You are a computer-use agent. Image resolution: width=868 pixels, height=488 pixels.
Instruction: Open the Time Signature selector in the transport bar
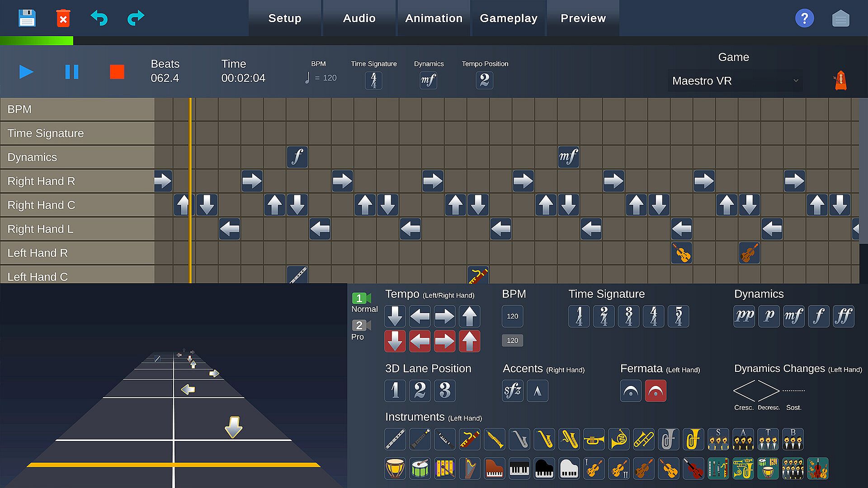(x=373, y=80)
